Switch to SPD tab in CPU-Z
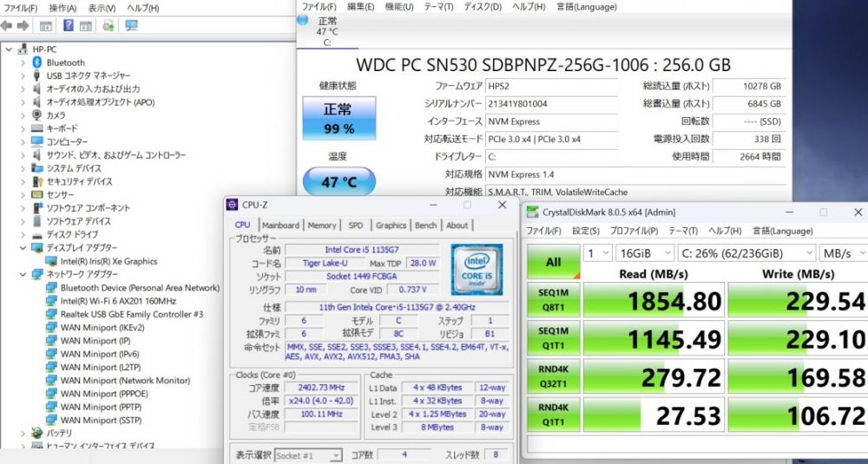The height and width of the screenshot is (464, 868). pyautogui.click(x=356, y=225)
